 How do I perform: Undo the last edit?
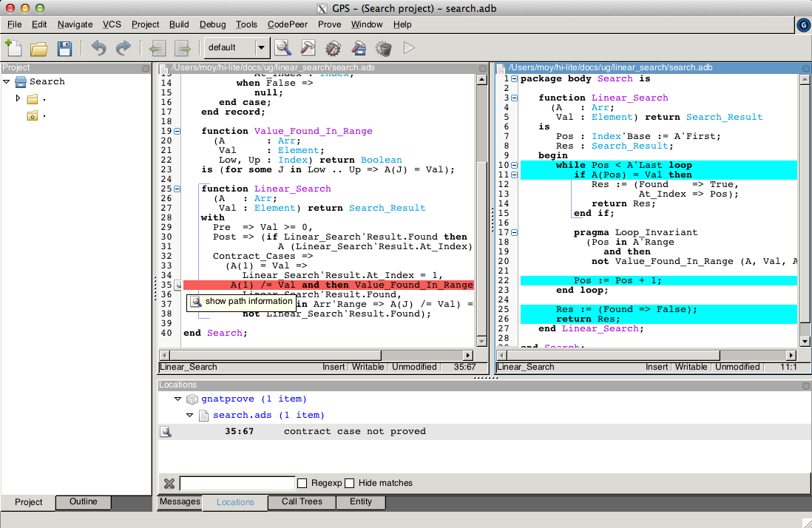[98, 48]
